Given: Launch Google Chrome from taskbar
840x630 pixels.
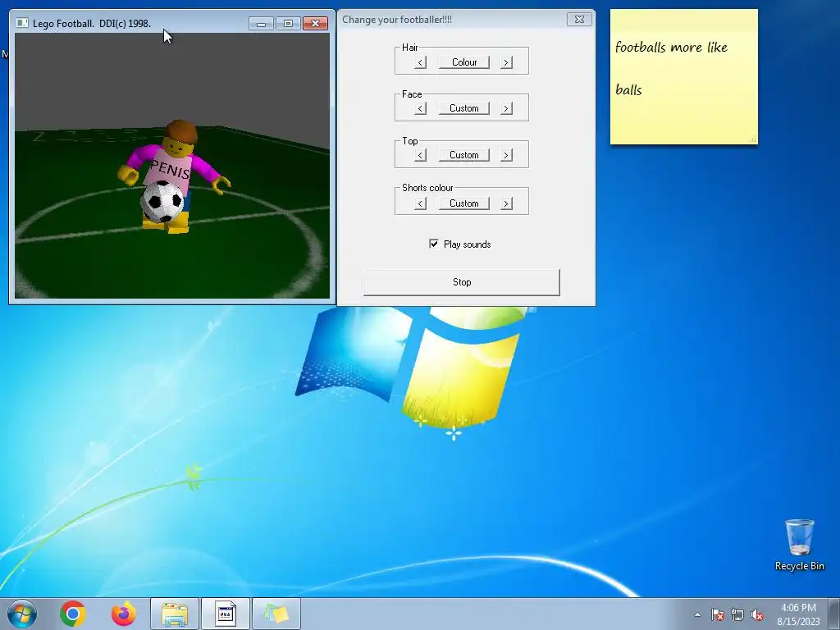Looking at the screenshot, I should pos(73,614).
